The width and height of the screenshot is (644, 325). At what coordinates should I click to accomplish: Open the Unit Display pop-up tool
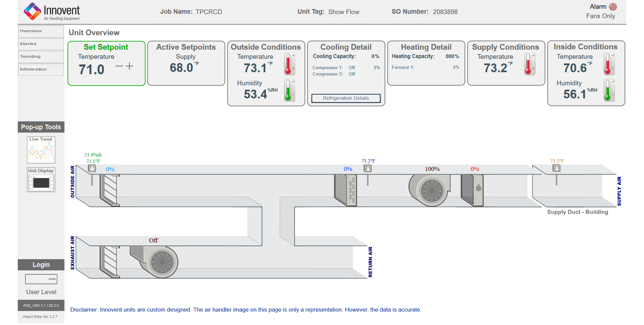(41, 180)
